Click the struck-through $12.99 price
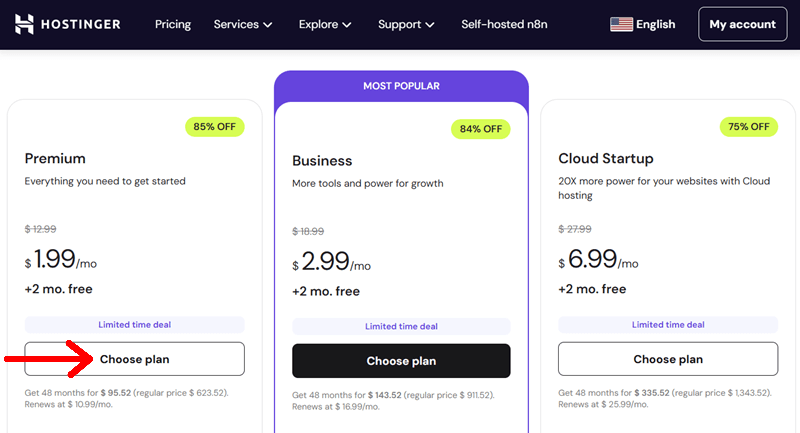 tap(40, 229)
